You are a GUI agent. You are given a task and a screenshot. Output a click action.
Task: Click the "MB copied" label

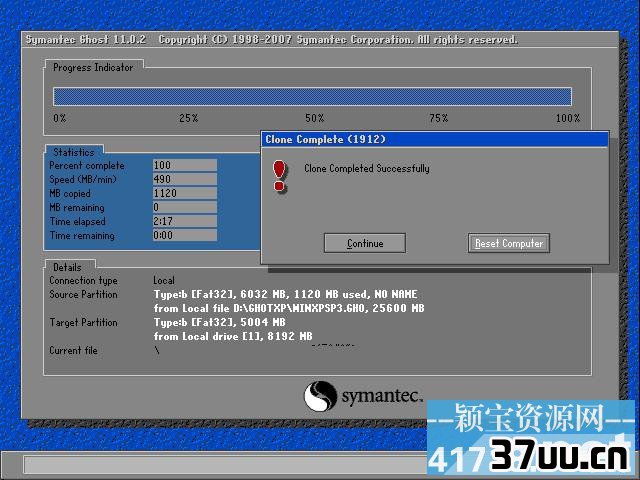pyautogui.click(x=70, y=193)
